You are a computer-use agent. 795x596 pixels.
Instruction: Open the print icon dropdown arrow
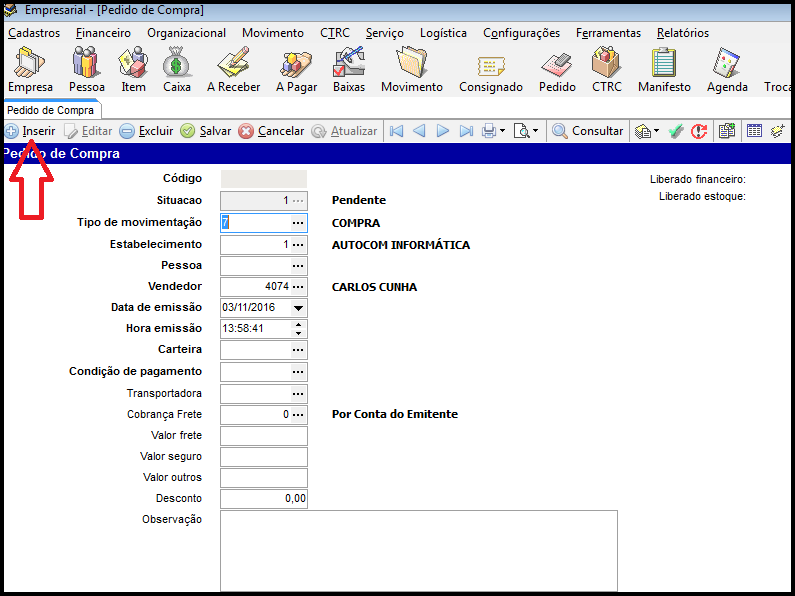click(502, 131)
